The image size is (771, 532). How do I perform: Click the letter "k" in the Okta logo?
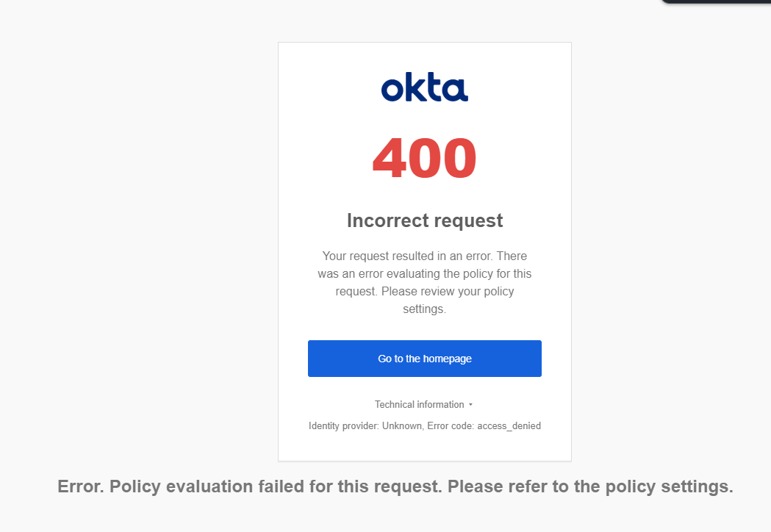[x=412, y=88]
